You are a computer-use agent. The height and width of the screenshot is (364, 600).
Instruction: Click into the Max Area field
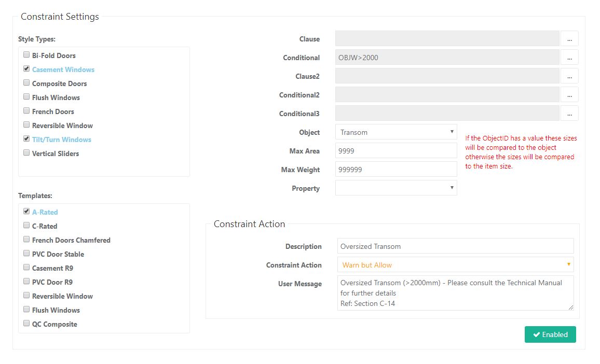click(x=396, y=151)
